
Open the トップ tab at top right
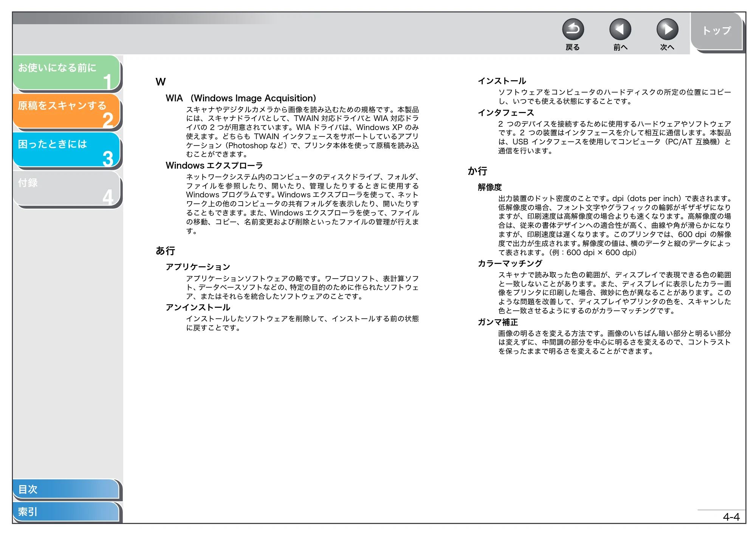pyautogui.click(x=717, y=31)
